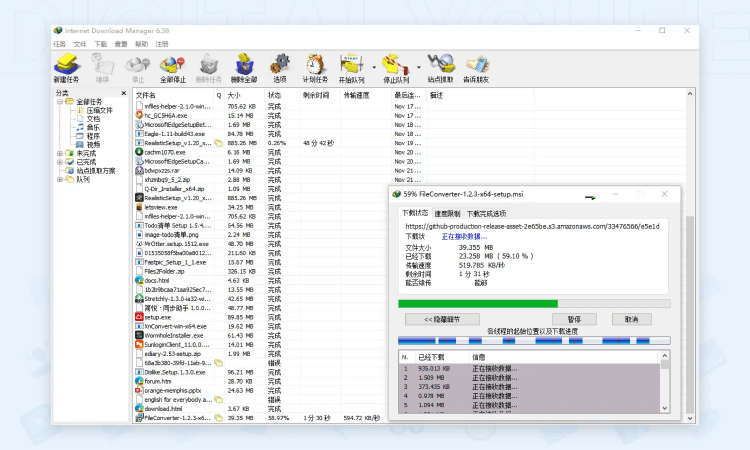750x450 pixels.
Task: Click scroll up arrow of main download list
Action: [690, 94]
